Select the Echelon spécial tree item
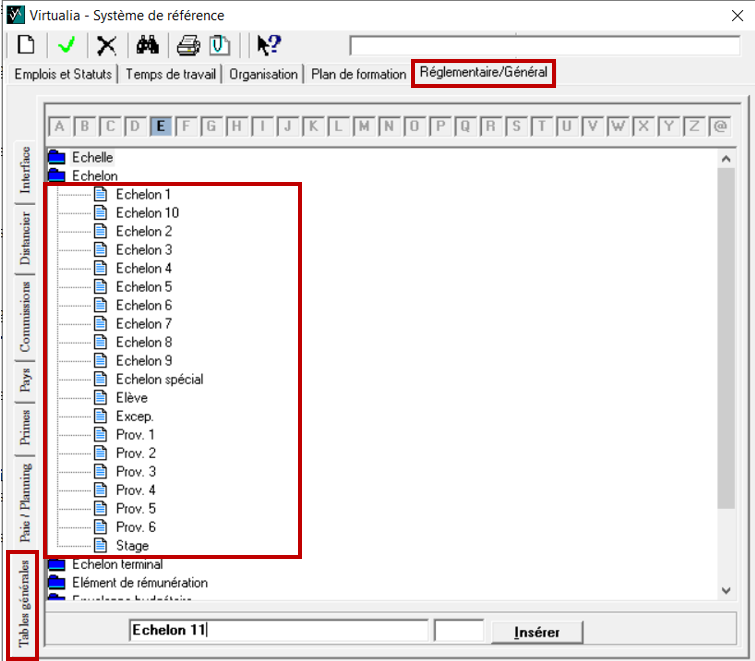Image resolution: width=755 pixels, height=661 pixels. coord(159,379)
